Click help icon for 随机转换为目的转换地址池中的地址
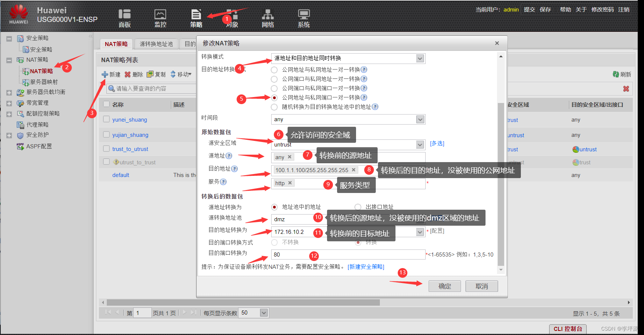 tap(375, 107)
